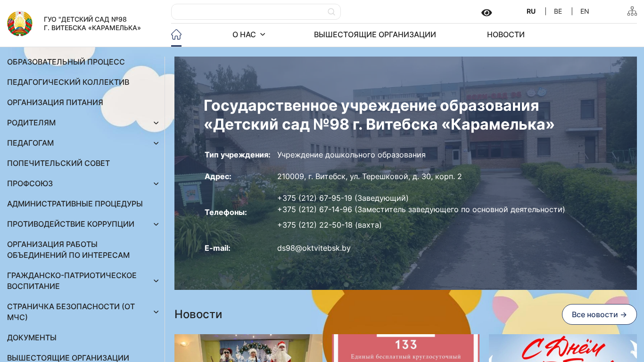Expand the О НАС dropdown menu

(249, 34)
